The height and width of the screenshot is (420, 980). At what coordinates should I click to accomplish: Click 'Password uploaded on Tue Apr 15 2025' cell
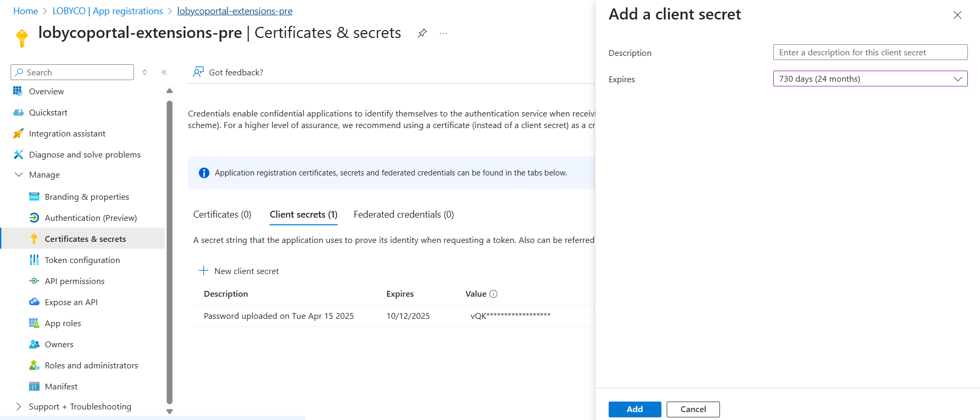[278, 316]
